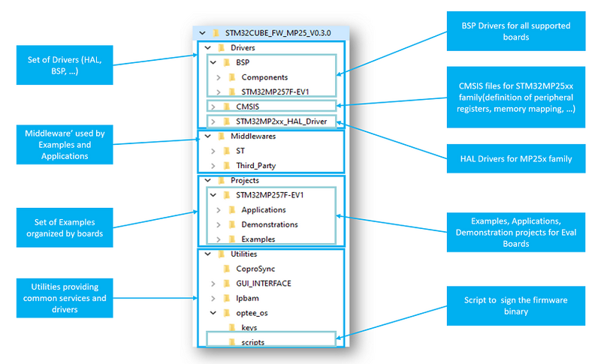Select the optee_os tree label

[252, 313]
